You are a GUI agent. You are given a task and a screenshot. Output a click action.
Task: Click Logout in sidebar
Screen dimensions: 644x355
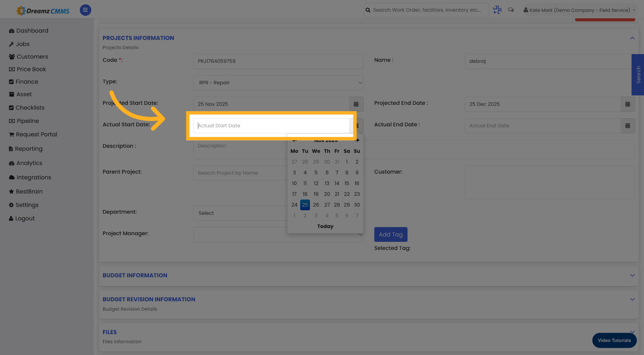22,218
